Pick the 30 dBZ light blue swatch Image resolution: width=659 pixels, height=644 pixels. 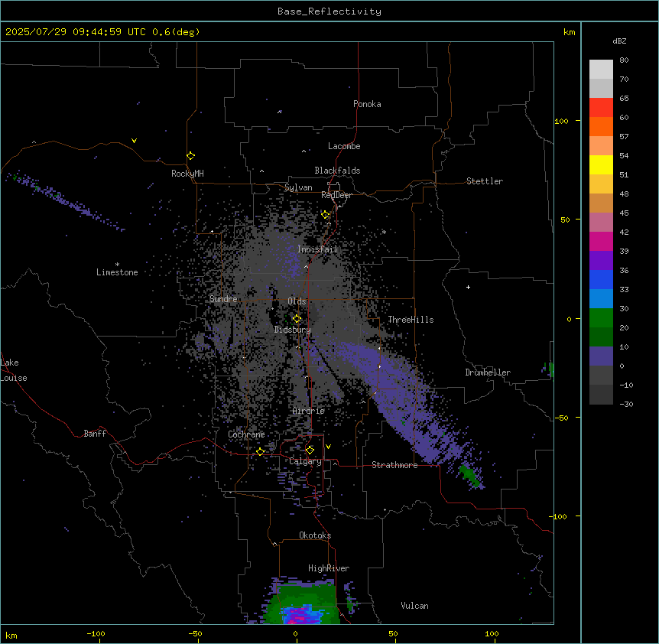[x=601, y=299]
